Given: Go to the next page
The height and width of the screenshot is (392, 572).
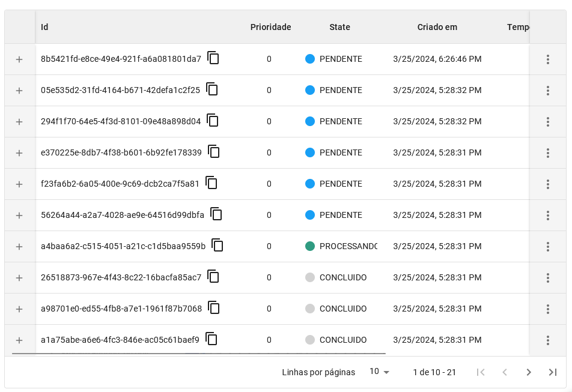Looking at the screenshot, I should tap(529, 372).
